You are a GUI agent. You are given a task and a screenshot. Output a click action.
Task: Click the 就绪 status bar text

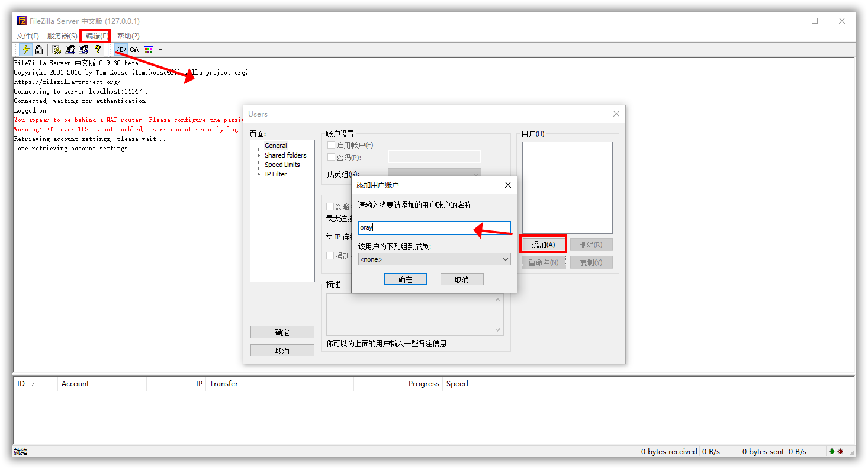coord(21,452)
